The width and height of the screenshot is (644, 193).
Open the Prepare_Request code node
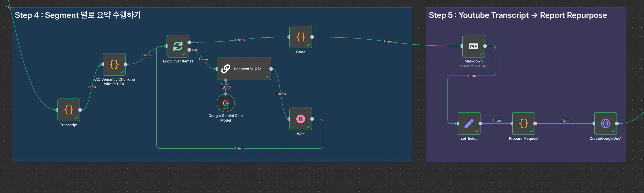[524, 124]
